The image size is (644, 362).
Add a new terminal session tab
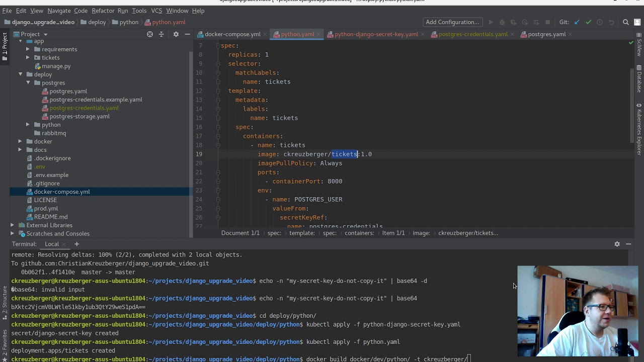coord(76,244)
